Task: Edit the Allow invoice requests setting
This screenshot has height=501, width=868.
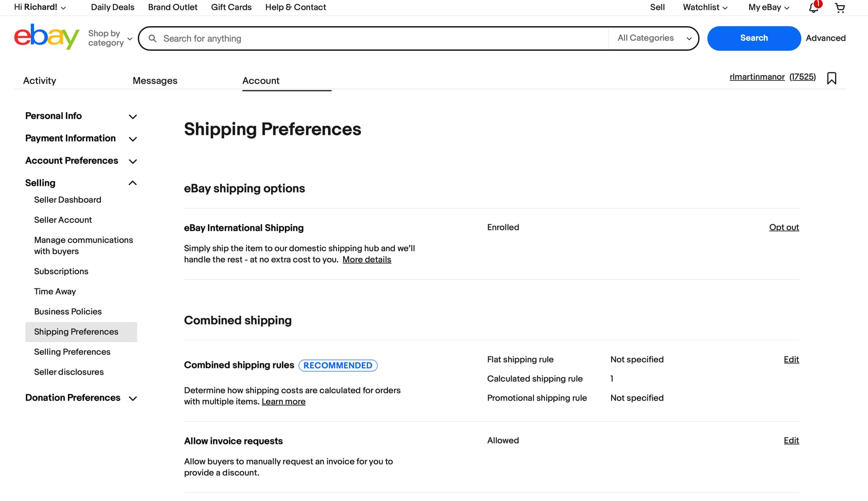Action: (791, 440)
